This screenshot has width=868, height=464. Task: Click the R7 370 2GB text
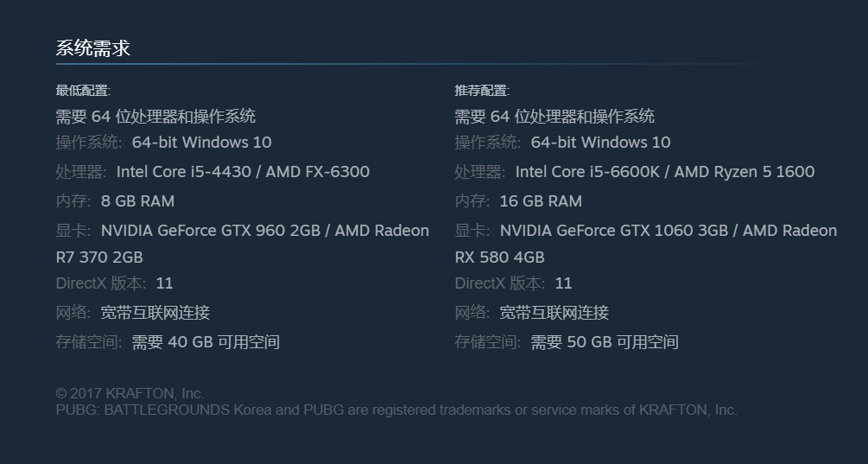tap(99, 257)
